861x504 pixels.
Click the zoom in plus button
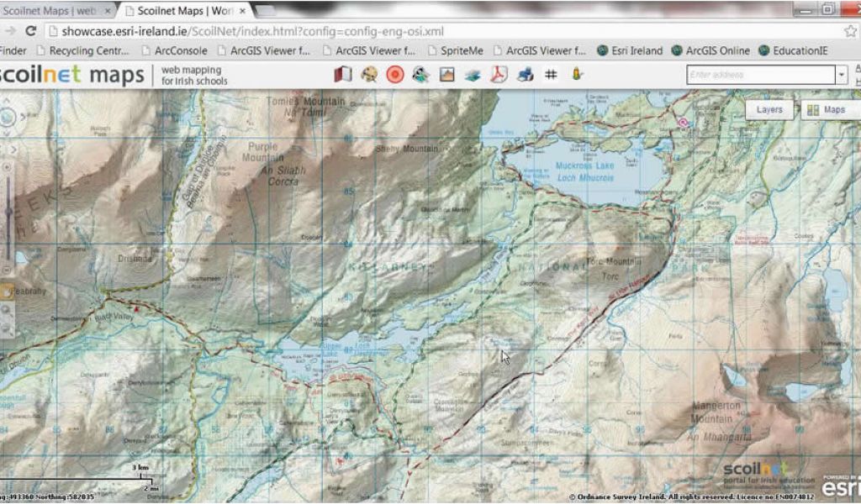pos(7,166)
